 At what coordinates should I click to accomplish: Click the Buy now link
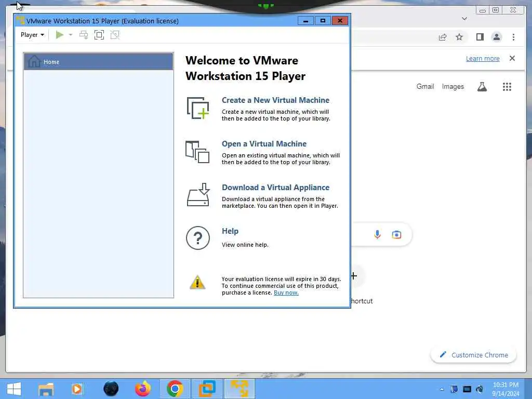[x=286, y=292]
